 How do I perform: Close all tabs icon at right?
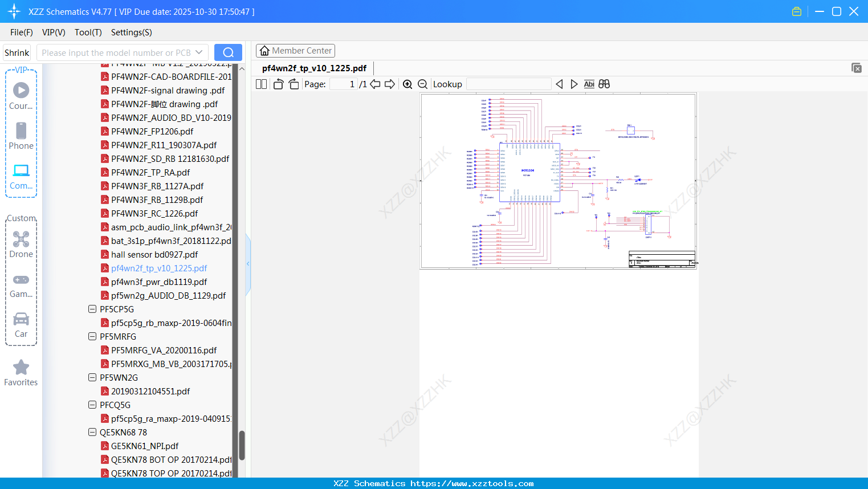pyautogui.click(x=857, y=68)
